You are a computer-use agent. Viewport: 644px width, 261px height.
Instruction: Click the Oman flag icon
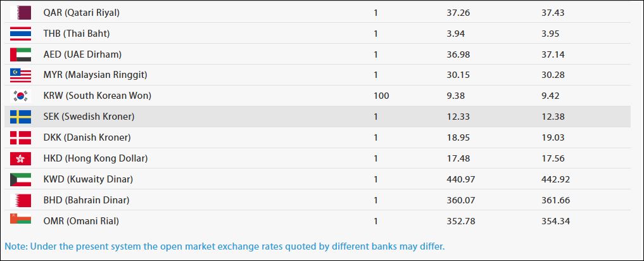click(20, 220)
